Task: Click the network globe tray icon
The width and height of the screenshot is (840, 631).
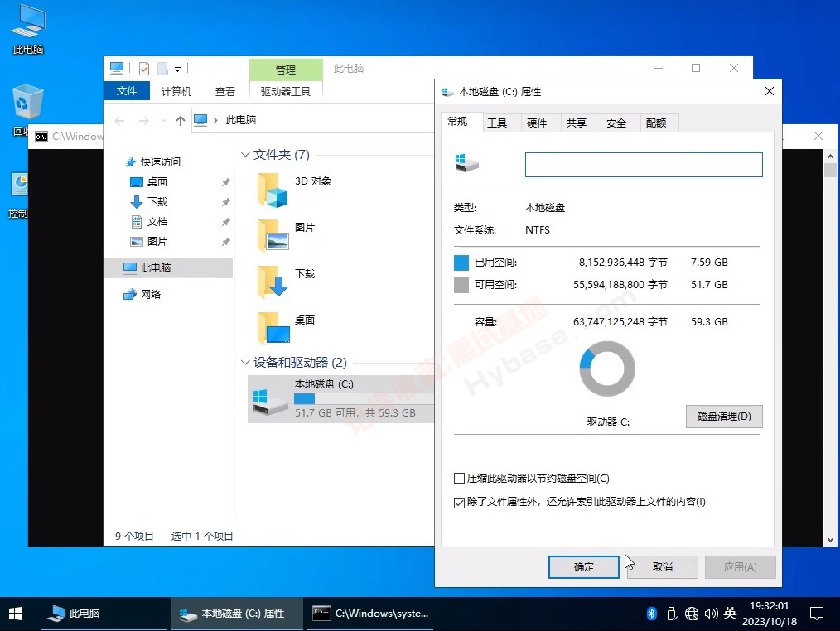Action: coord(692,614)
